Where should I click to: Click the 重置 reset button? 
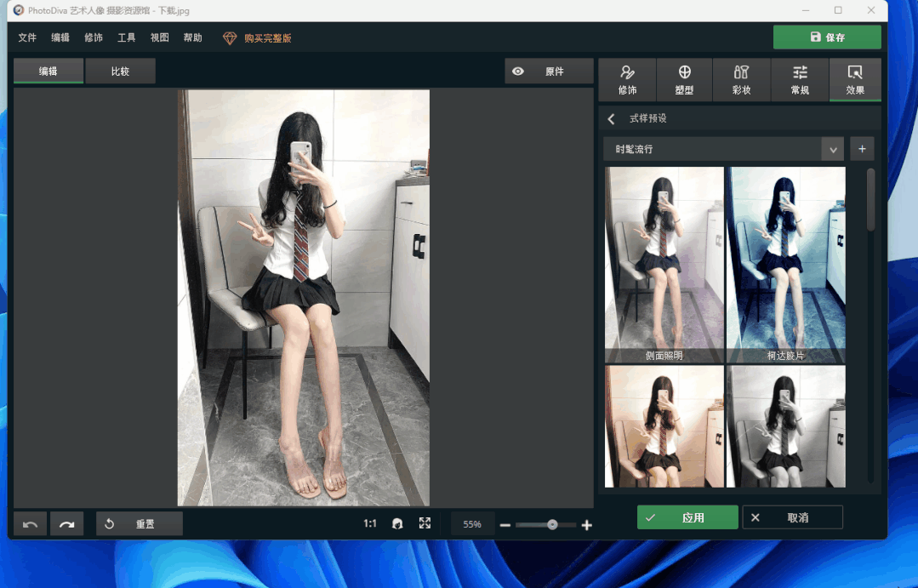click(x=140, y=523)
